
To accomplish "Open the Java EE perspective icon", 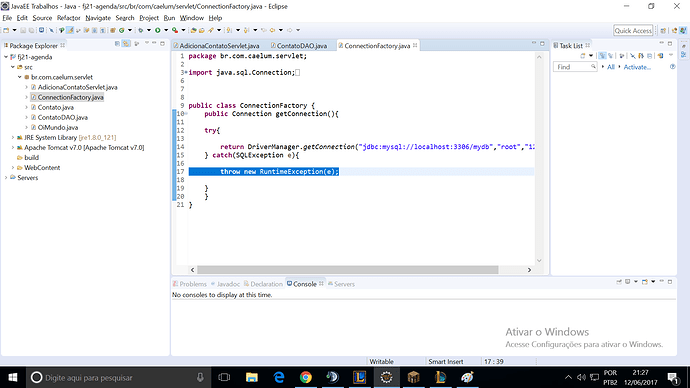I will [x=675, y=31].
